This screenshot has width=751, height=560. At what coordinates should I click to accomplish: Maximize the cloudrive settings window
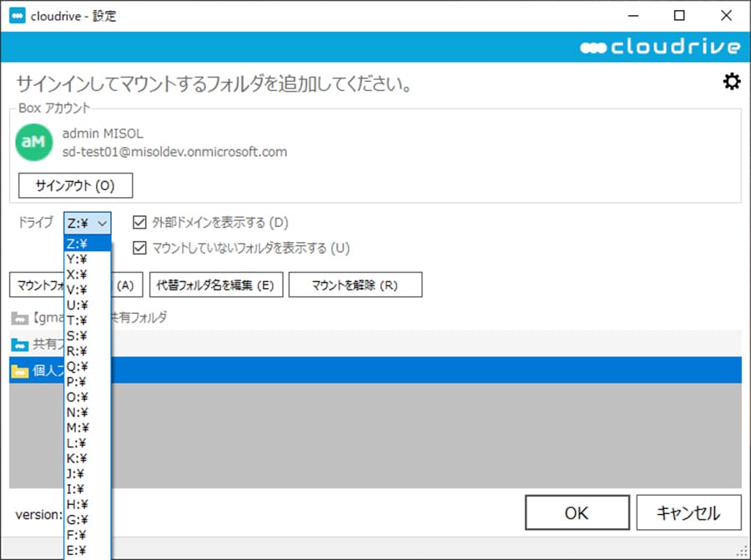679,16
